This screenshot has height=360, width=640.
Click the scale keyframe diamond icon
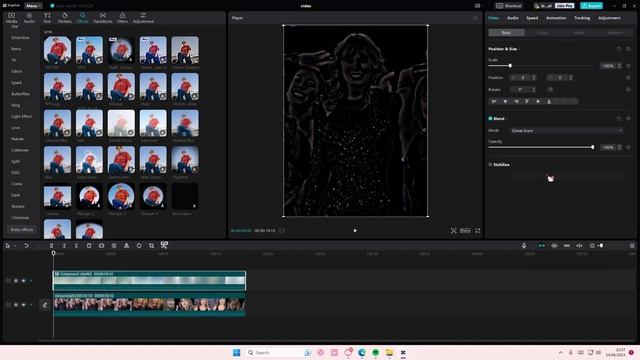[x=629, y=66]
